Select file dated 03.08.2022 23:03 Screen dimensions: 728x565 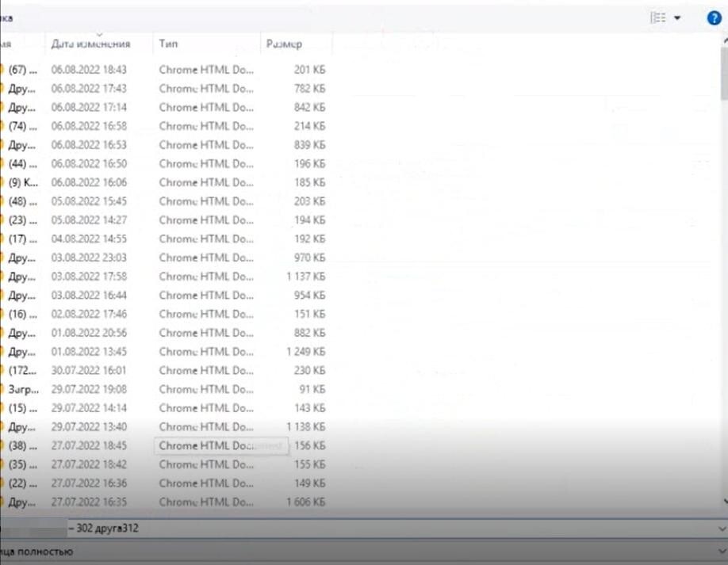point(89,258)
